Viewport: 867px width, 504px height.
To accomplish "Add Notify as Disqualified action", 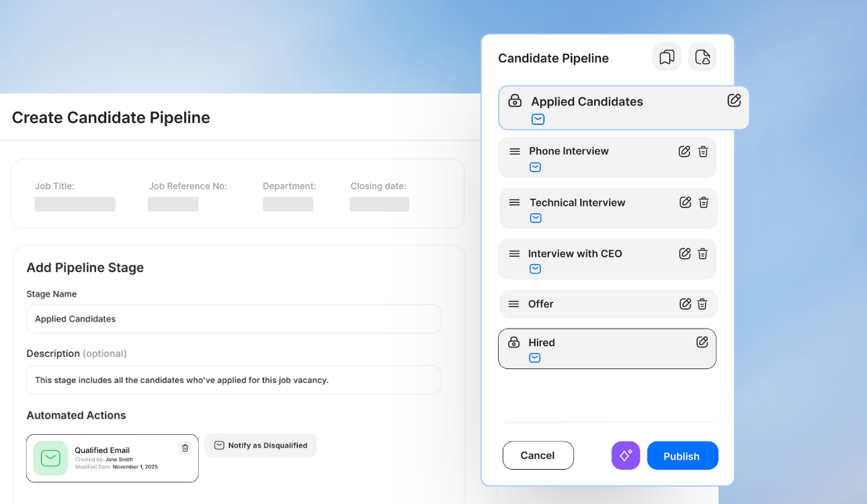I will [261, 445].
